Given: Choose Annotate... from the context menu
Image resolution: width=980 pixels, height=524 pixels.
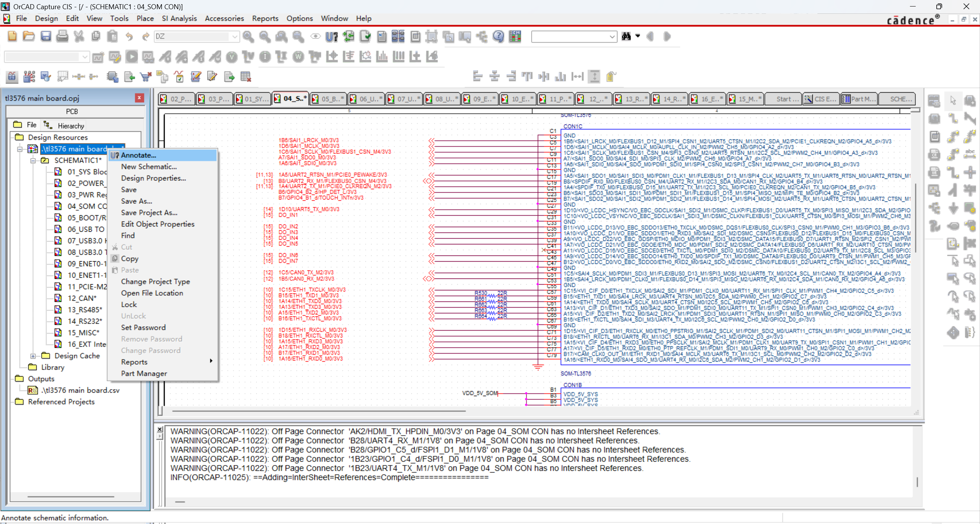Looking at the screenshot, I should (x=162, y=155).
